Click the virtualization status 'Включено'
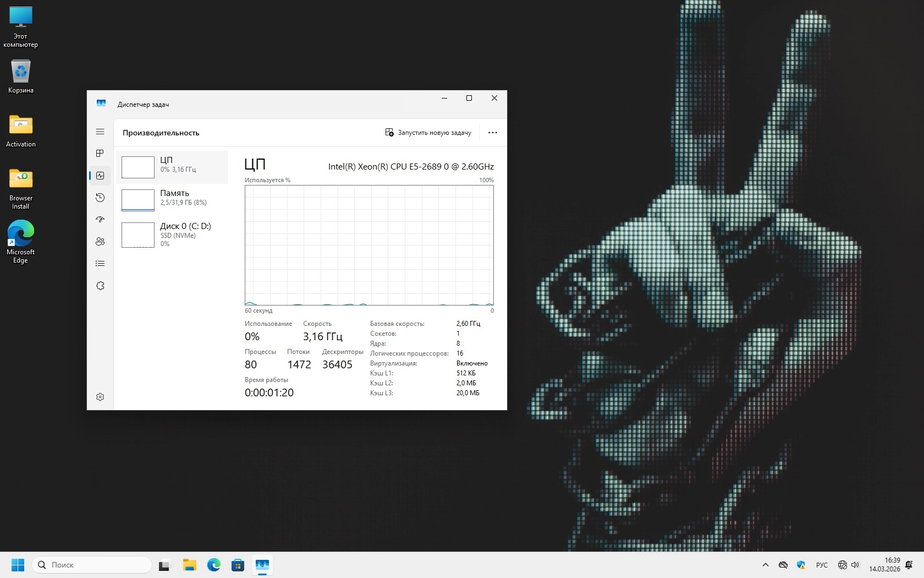 [x=472, y=363]
